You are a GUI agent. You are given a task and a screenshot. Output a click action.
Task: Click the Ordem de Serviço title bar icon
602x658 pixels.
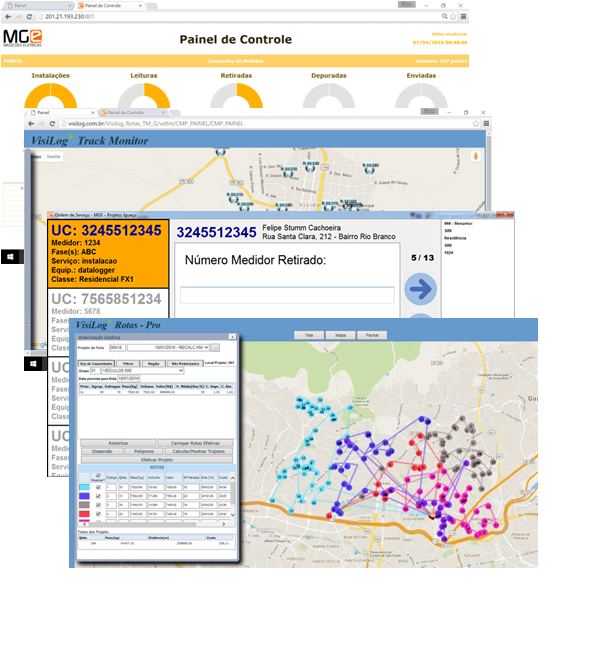(x=50, y=215)
